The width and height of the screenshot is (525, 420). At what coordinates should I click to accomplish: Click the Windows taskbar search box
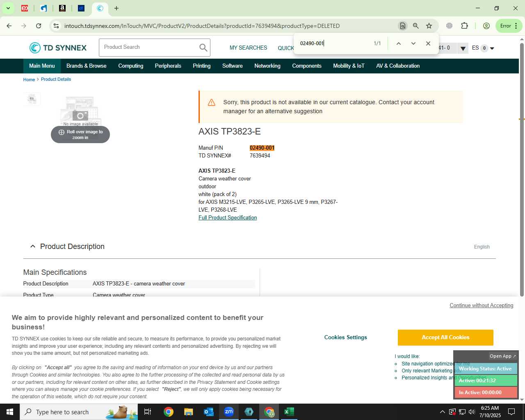[79, 412]
